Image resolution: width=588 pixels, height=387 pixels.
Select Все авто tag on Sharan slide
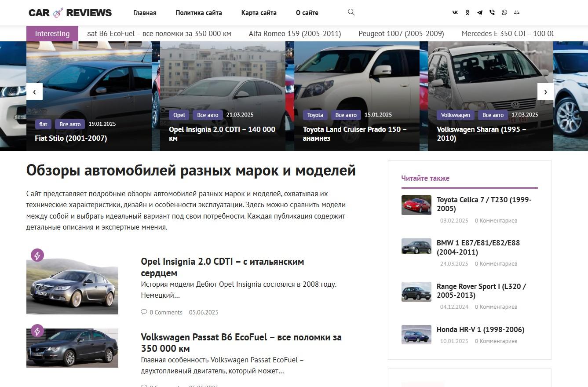493,115
